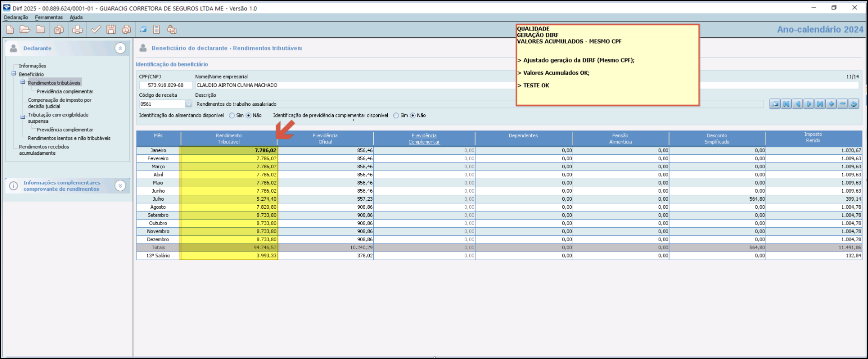
Task: Collapse the Beneficiário tree node
Action: click(x=14, y=74)
